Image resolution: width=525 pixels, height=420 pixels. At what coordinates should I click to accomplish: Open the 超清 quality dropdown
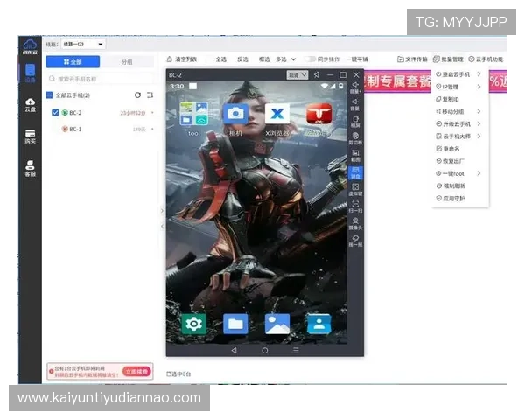pyautogui.click(x=297, y=75)
